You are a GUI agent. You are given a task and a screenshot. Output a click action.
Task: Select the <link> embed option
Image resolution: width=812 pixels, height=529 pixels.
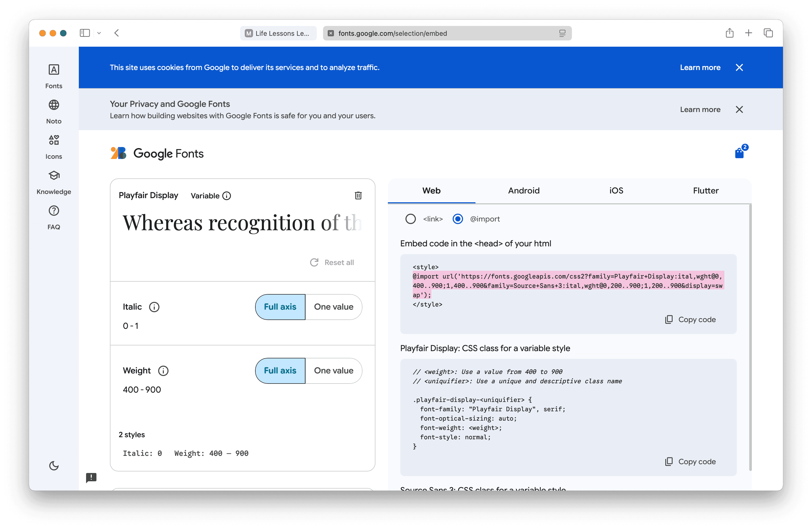[x=410, y=219]
